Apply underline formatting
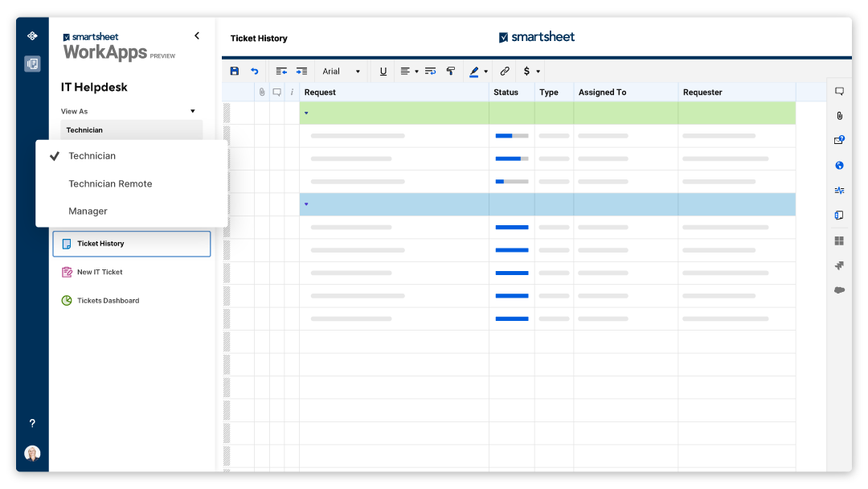This screenshot has height=489, width=868. click(x=383, y=72)
